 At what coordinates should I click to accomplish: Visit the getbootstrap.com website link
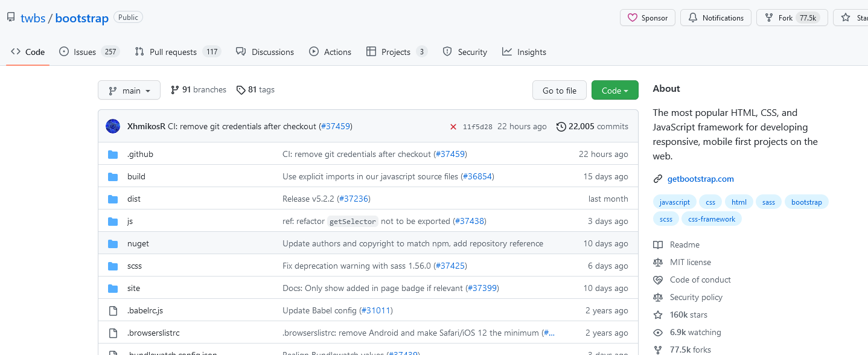[701, 179]
